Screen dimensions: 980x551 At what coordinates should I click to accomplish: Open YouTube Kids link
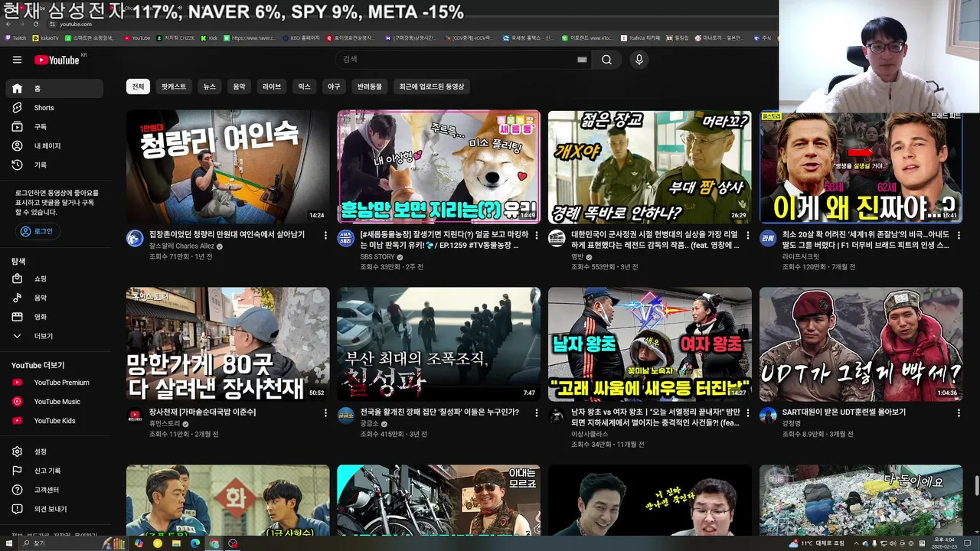pos(53,421)
